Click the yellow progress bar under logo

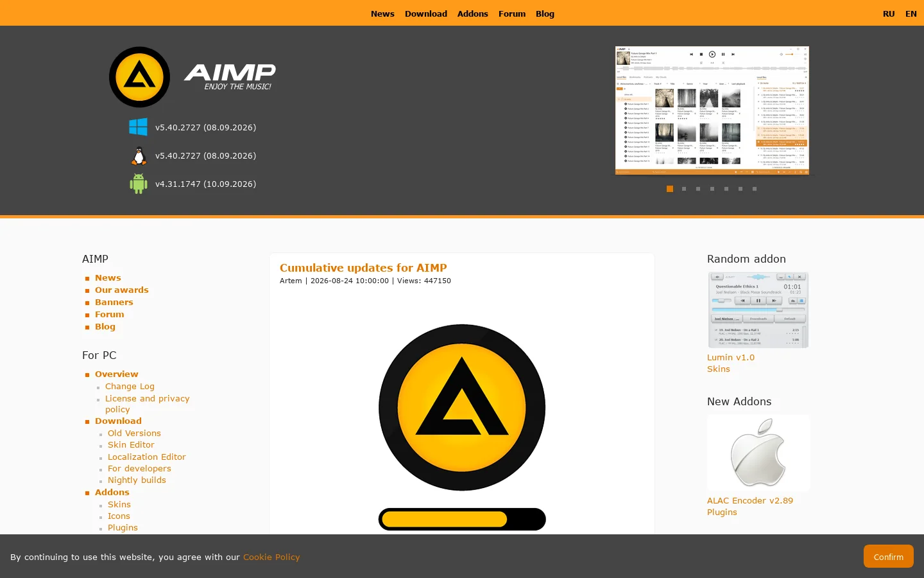pyautogui.click(x=462, y=520)
